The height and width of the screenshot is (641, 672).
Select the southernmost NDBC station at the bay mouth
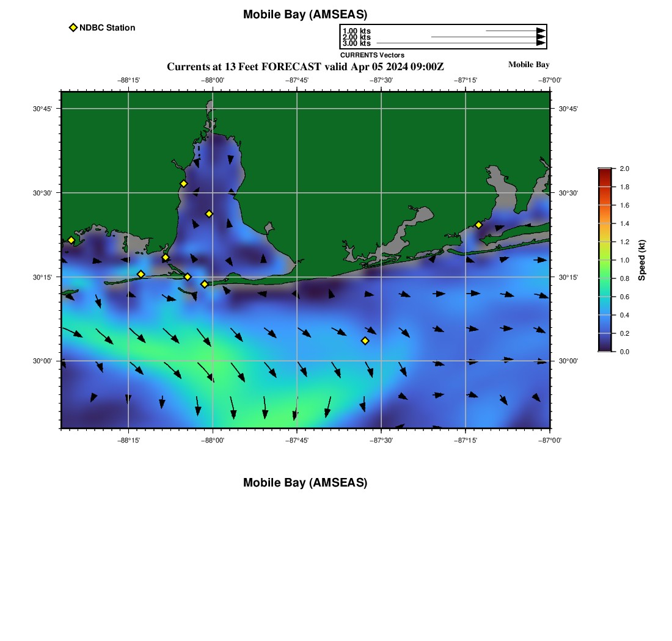(205, 284)
